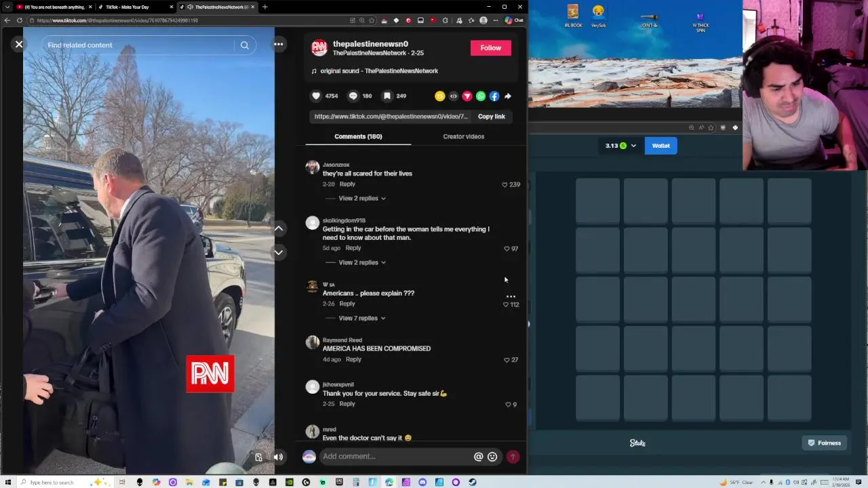868x488 pixels.
Task: Open the VerySob desktop icon
Action: [x=598, y=16]
